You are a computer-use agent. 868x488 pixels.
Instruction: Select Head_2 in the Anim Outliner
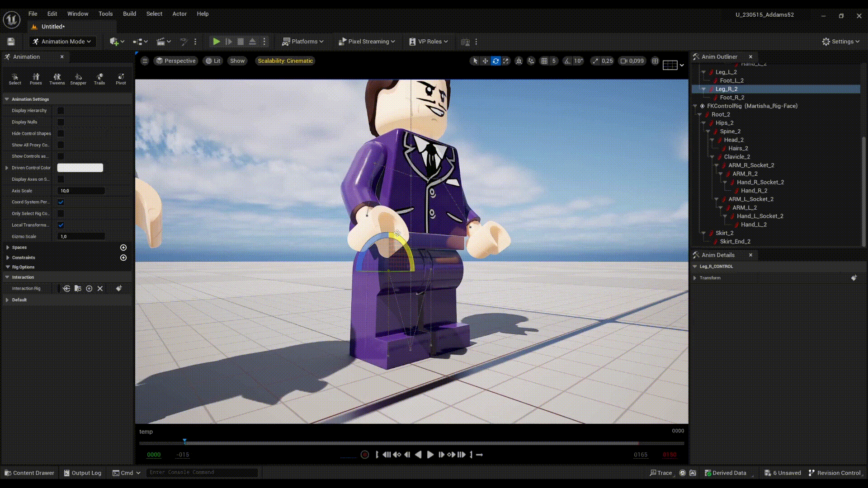733,140
